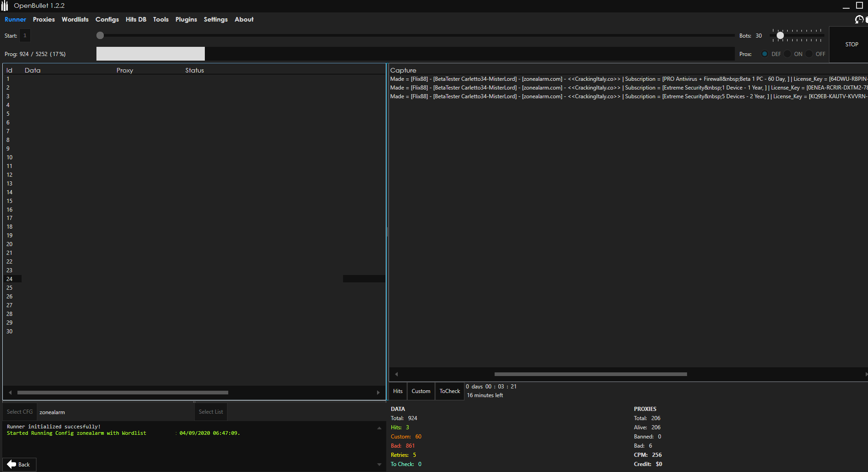
Task: Click horizontal scrollbar of bot list
Action: click(123, 393)
